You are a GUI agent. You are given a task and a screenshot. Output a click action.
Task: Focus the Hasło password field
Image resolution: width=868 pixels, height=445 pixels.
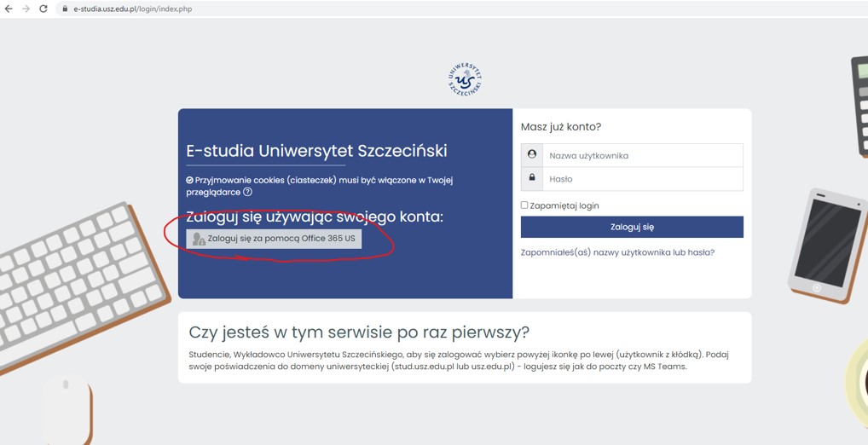click(x=642, y=179)
